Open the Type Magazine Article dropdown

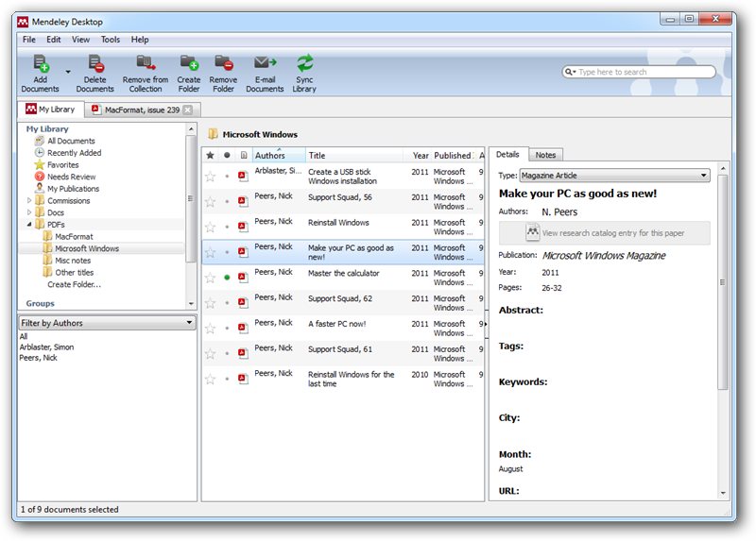pos(615,176)
